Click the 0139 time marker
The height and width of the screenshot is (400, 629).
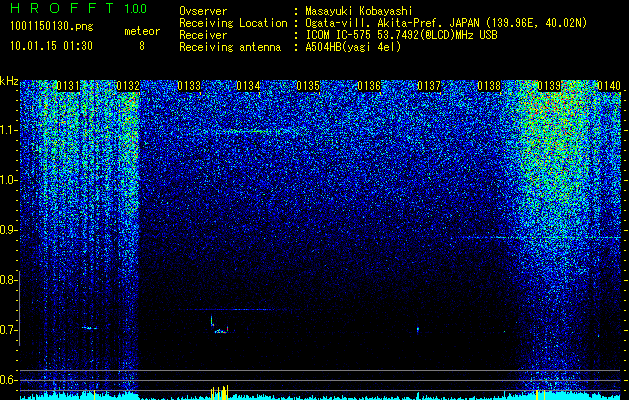click(549, 86)
